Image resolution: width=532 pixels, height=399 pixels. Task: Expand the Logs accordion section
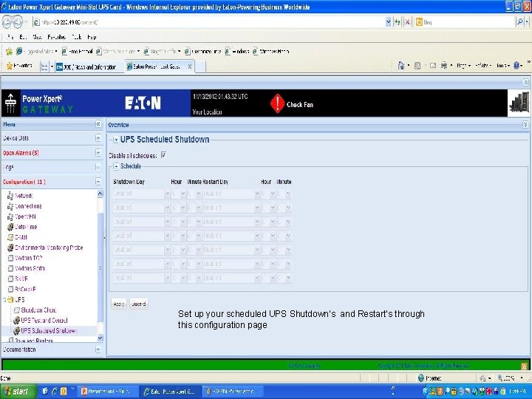[x=98, y=167]
